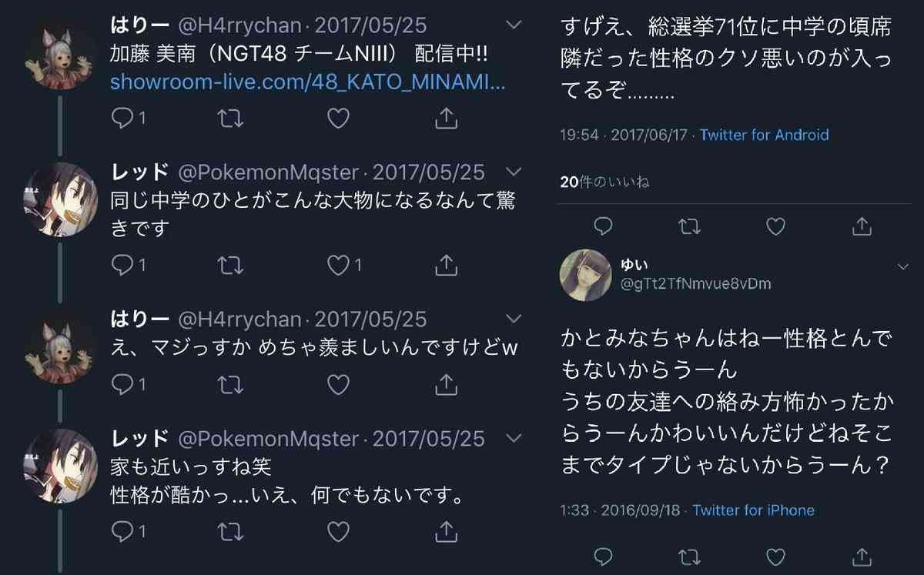
Task: Expand the chevron menu on ゆい's tweet
Action: (902, 266)
